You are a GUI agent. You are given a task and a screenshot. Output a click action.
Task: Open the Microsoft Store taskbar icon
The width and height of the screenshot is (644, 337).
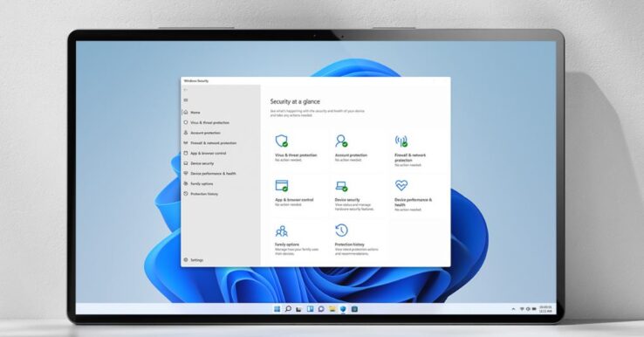pyautogui.click(x=354, y=309)
